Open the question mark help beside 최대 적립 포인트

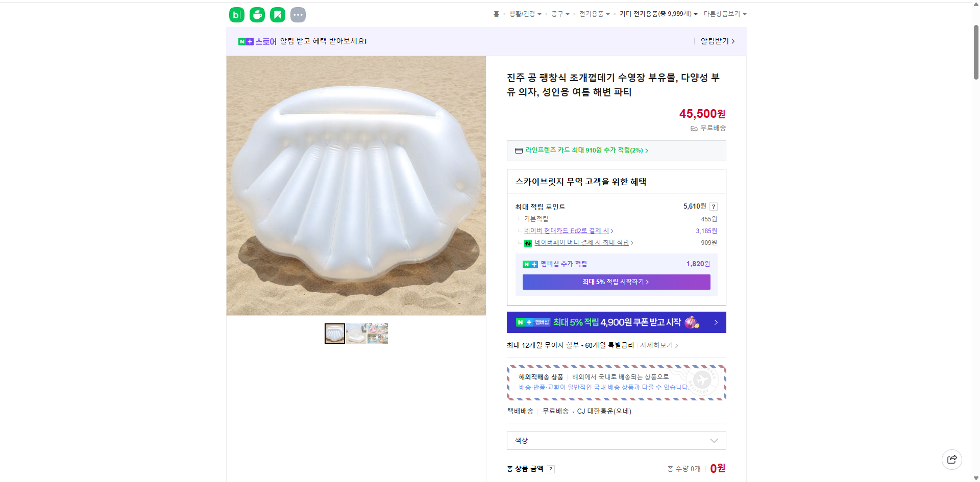(713, 207)
